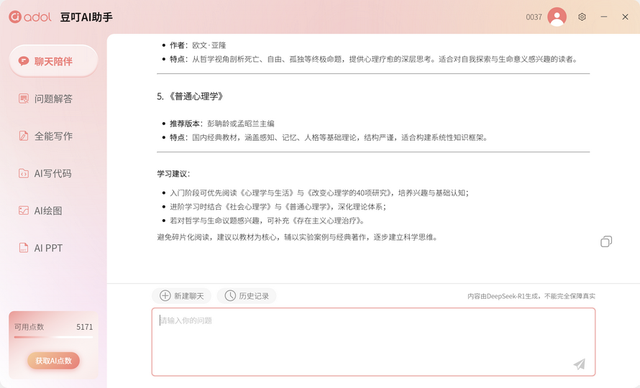This screenshot has height=388, width=640.
Task: Click the 作者：欧文·亚隆 line
Action: pyautogui.click(x=198, y=45)
